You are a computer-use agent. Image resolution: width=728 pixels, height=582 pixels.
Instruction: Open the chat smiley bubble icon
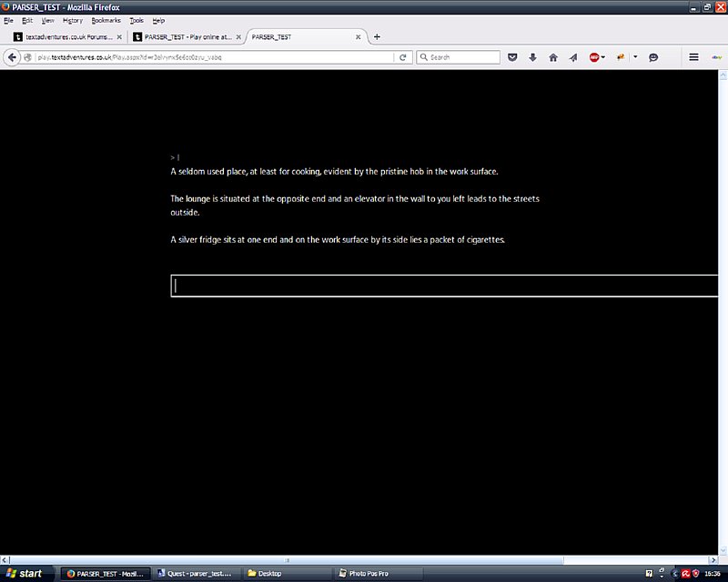653,56
